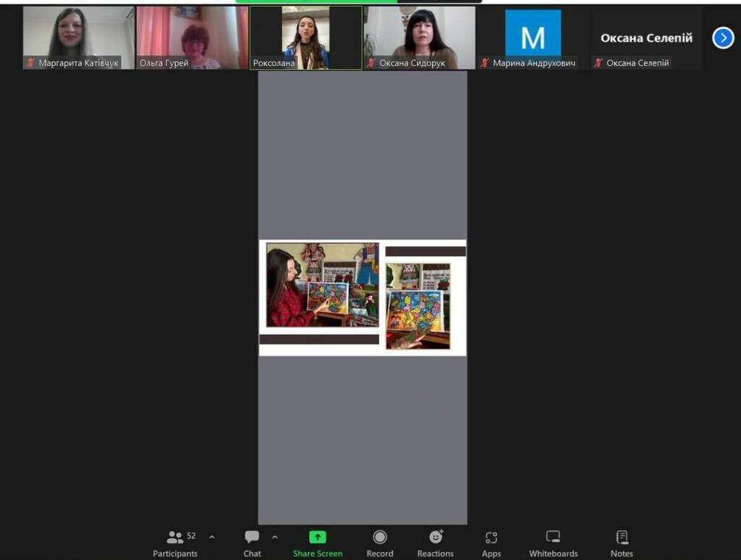Open the Participants panel
Screen dimensions: 741x560
[175, 543]
